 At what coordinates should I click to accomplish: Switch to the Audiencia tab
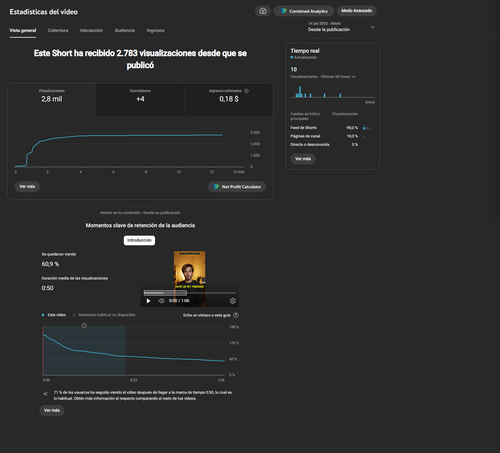coord(125,30)
